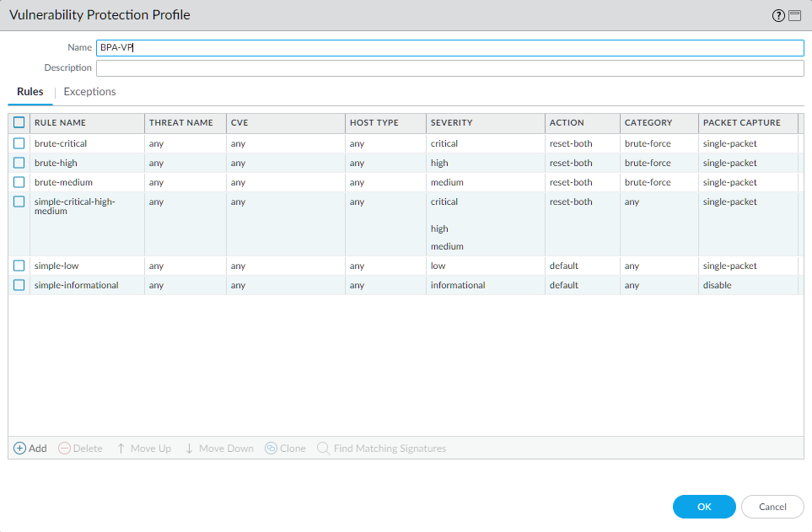Viewport: 812px width, 532px height.
Task: Click disable packet capture cell
Action: tap(717, 285)
